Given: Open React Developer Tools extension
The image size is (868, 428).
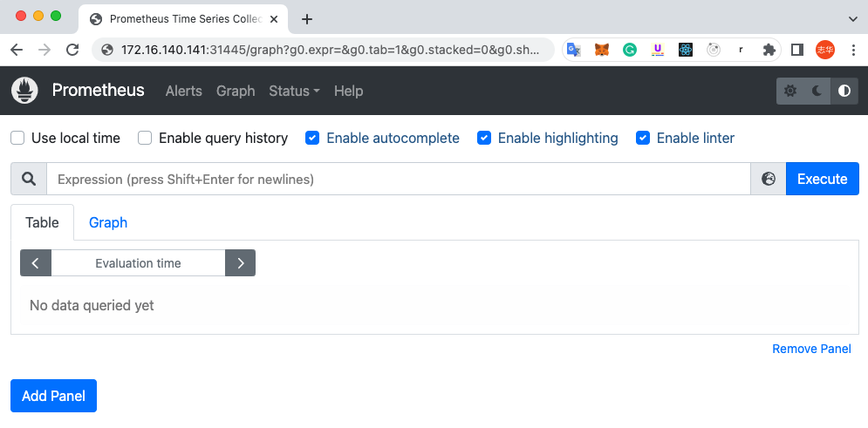Looking at the screenshot, I should (686, 50).
